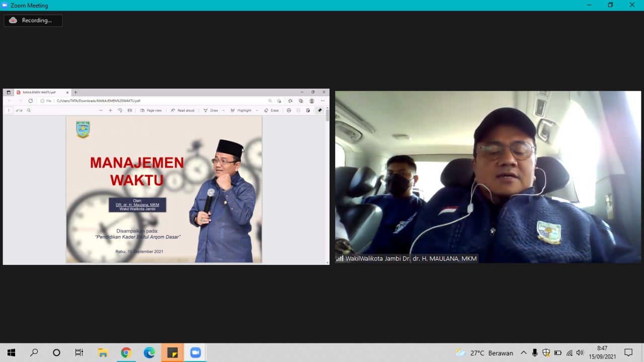Click the zoom in plus icon
Image resolution: width=644 pixels, height=362 pixels.
tap(110, 110)
